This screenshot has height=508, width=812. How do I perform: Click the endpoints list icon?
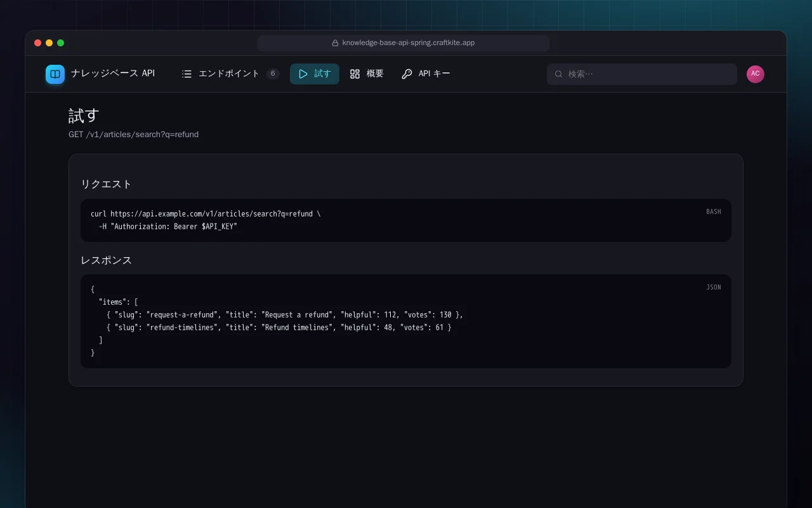tap(187, 74)
